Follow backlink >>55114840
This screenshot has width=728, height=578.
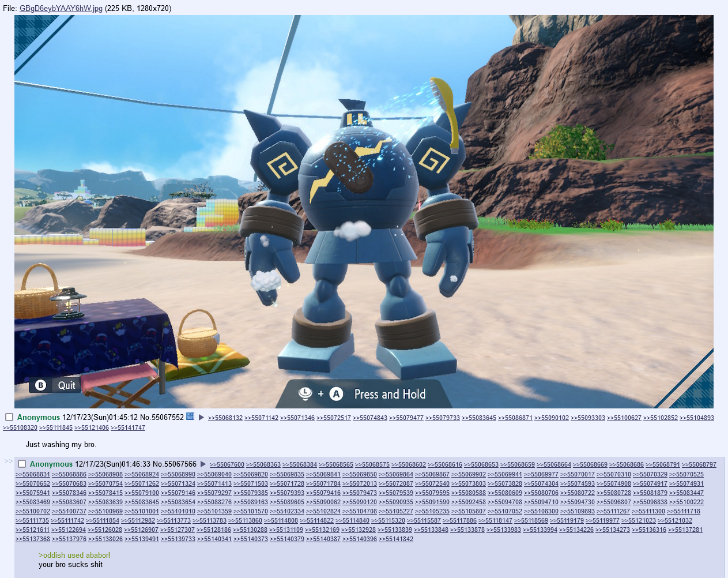[352, 520]
